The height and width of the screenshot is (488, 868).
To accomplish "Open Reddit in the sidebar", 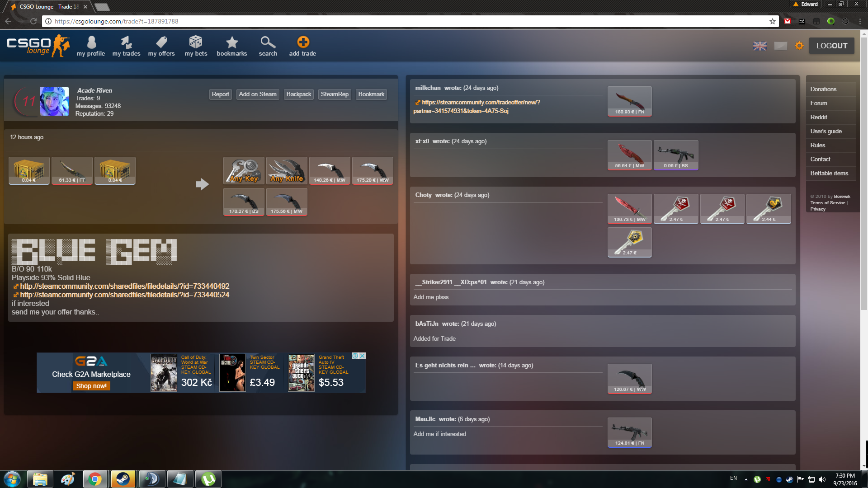I will click(x=819, y=117).
